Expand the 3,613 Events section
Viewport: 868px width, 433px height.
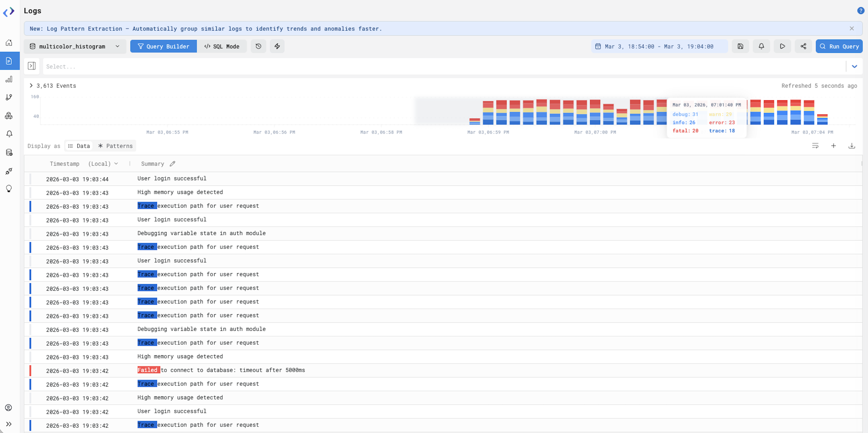[x=31, y=86]
